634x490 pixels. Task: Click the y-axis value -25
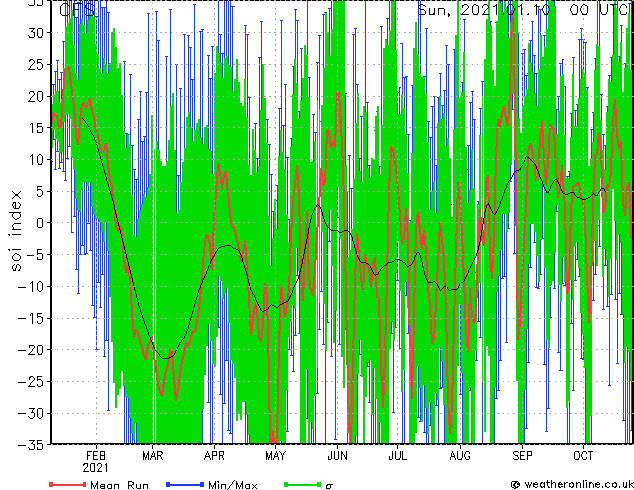coord(31,382)
